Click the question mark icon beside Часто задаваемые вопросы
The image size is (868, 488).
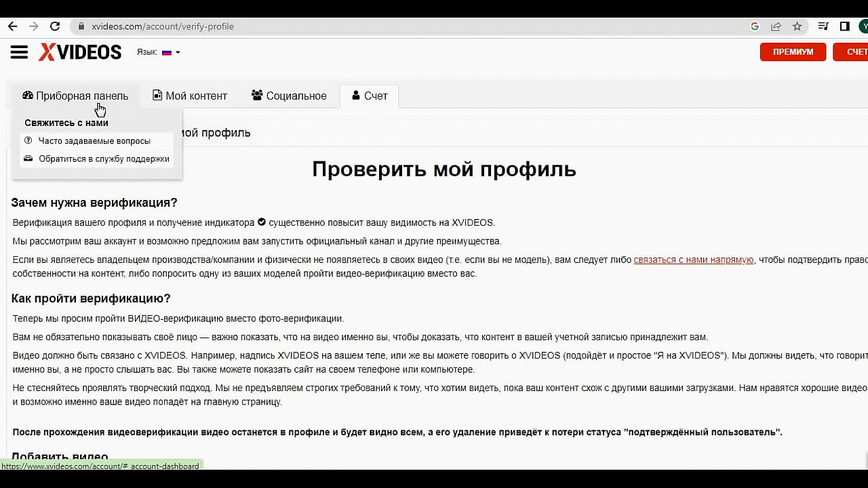click(x=28, y=141)
